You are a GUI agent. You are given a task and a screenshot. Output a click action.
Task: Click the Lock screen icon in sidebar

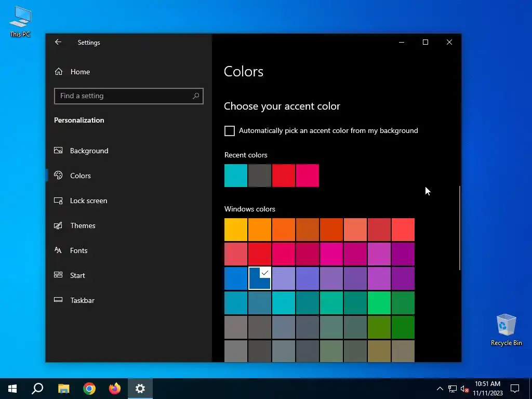(58, 201)
